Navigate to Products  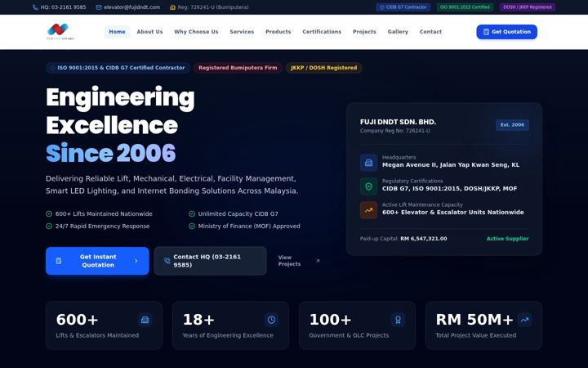tap(278, 32)
